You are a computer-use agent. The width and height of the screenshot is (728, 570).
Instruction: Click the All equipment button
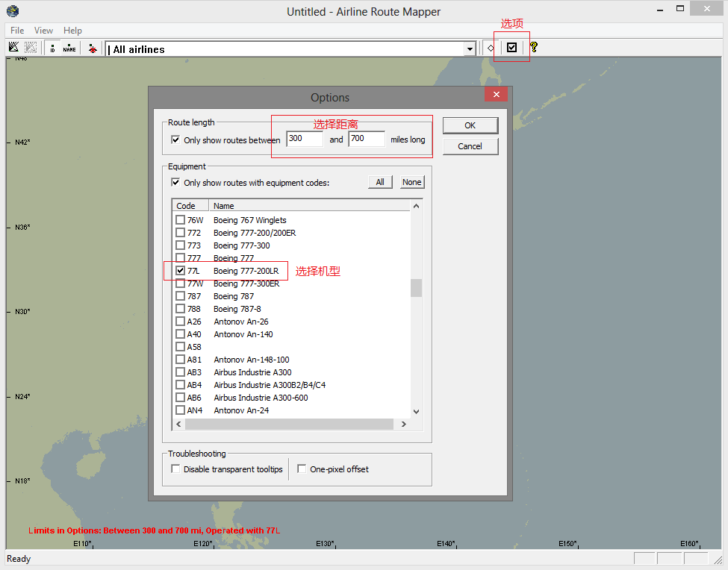[380, 182]
